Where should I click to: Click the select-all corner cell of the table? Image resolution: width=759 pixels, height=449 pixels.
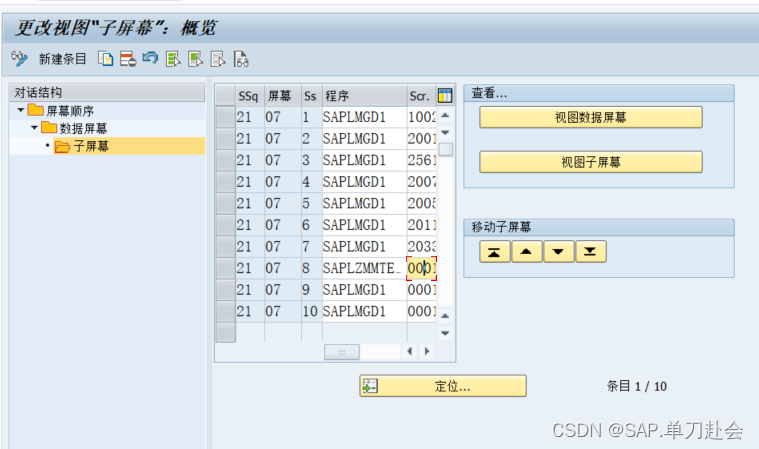coord(225,96)
